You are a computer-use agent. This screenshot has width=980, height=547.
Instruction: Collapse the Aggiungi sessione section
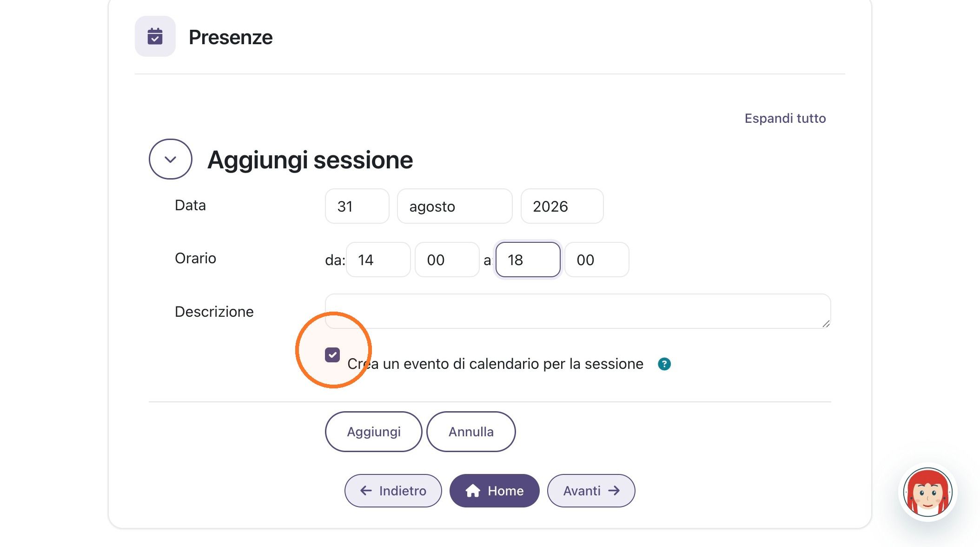point(171,159)
